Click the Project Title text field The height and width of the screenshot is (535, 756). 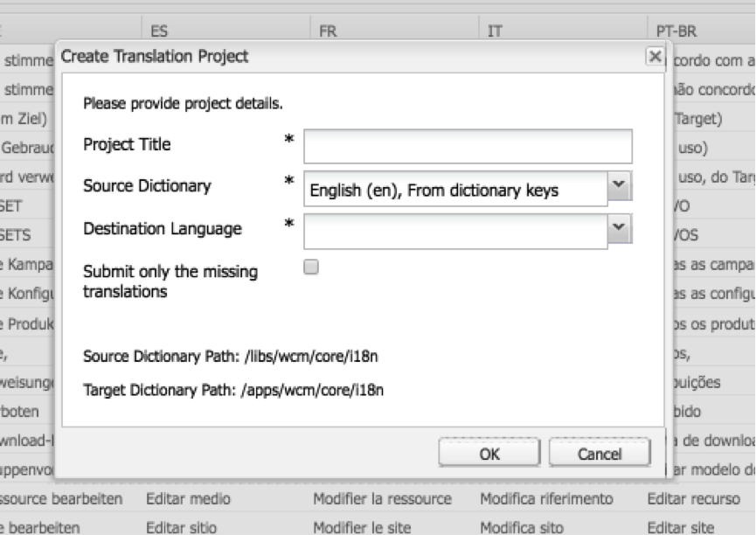(467, 146)
